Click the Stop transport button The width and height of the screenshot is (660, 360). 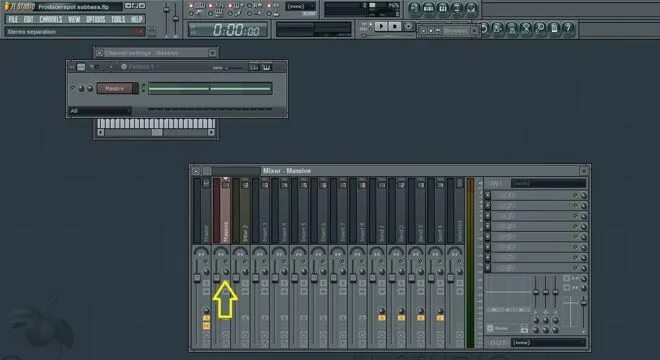pyautogui.click(x=394, y=27)
